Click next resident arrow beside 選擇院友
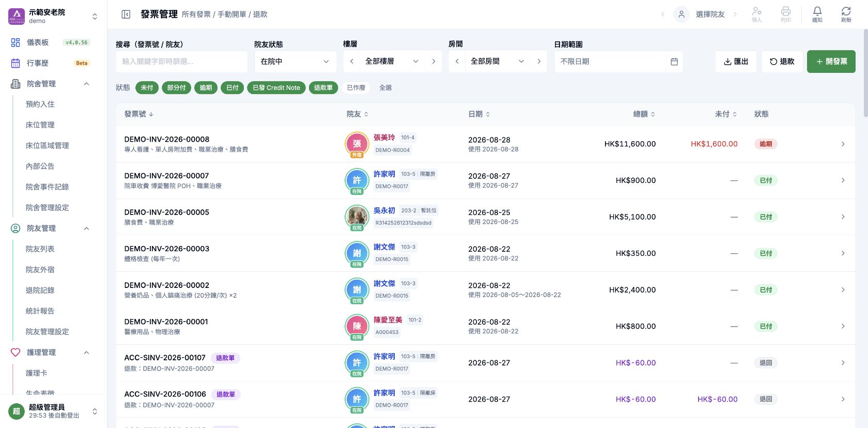 pos(735,14)
